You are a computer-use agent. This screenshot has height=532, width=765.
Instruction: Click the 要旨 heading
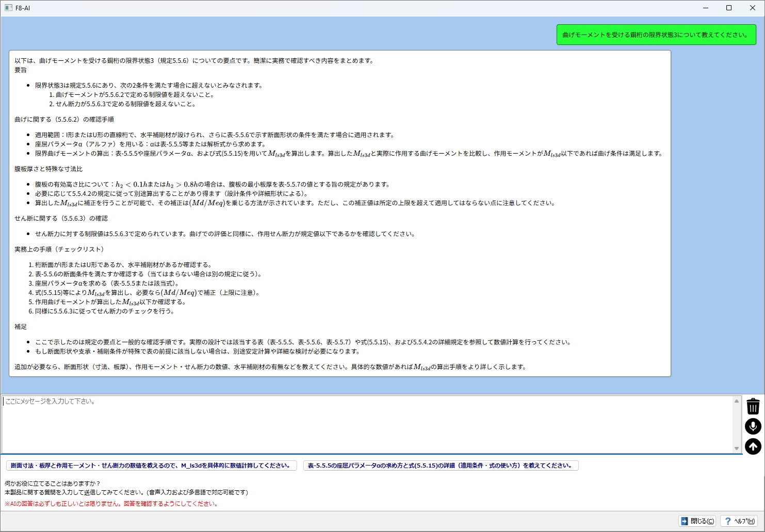tap(21, 70)
